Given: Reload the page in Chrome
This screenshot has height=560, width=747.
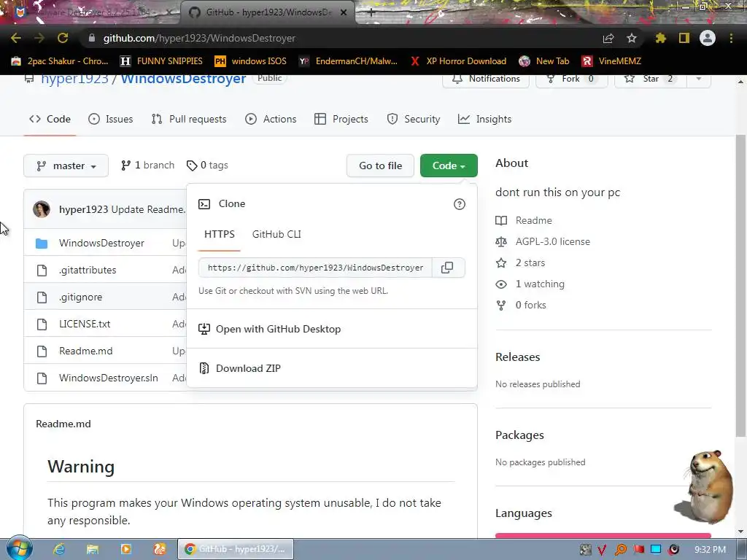Looking at the screenshot, I should click(63, 38).
